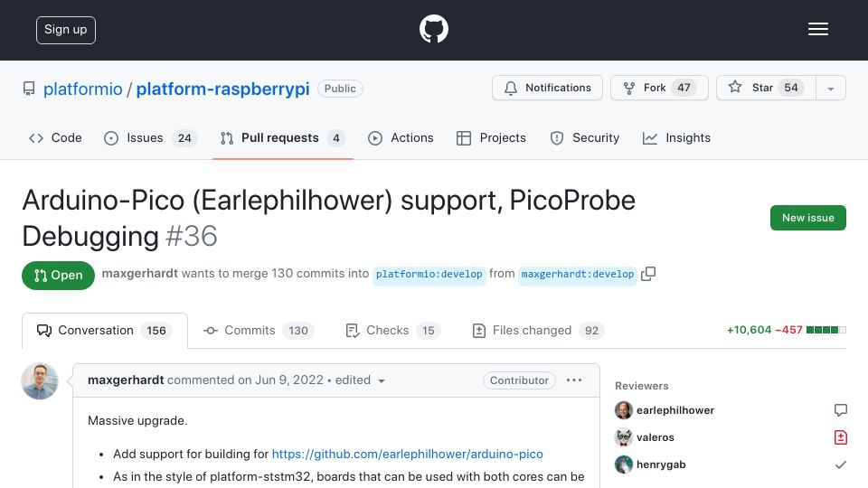Open maxgerhardt's avatar picture

coord(39,381)
